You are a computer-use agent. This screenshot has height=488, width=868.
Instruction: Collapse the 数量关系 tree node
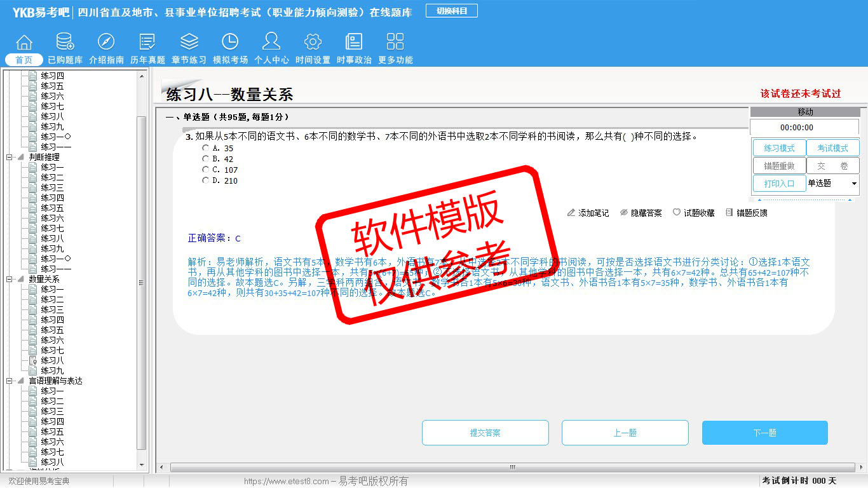[10, 279]
